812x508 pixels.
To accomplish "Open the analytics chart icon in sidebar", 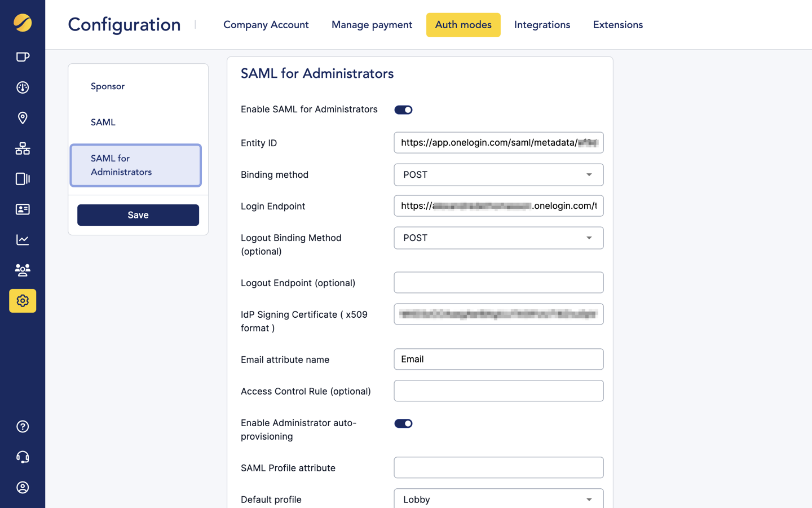I will 23,239.
